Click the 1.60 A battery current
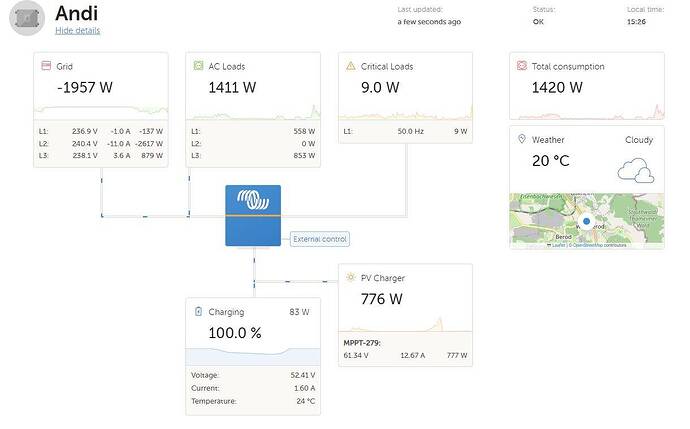Viewport: 690px width, 429px height. 305,388
